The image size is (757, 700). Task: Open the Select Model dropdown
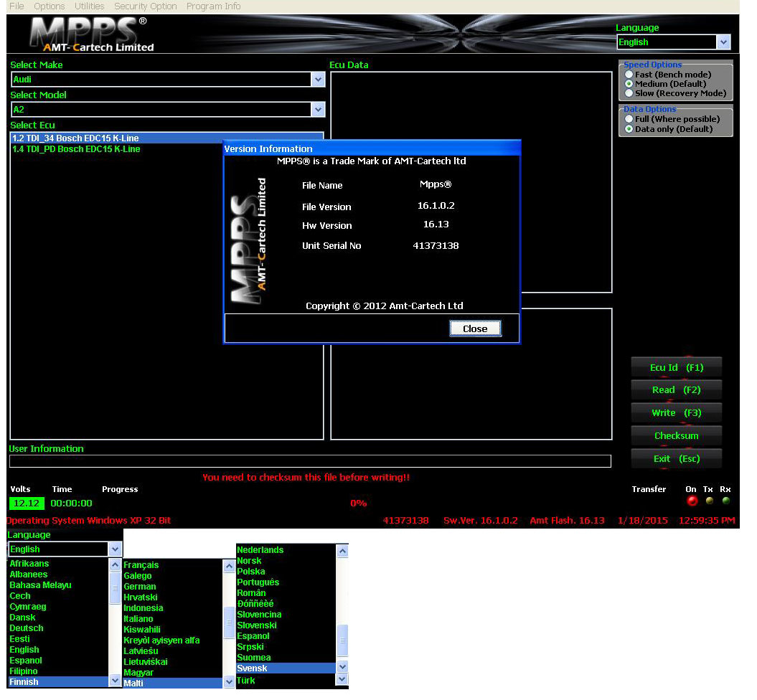click(318, 109)
